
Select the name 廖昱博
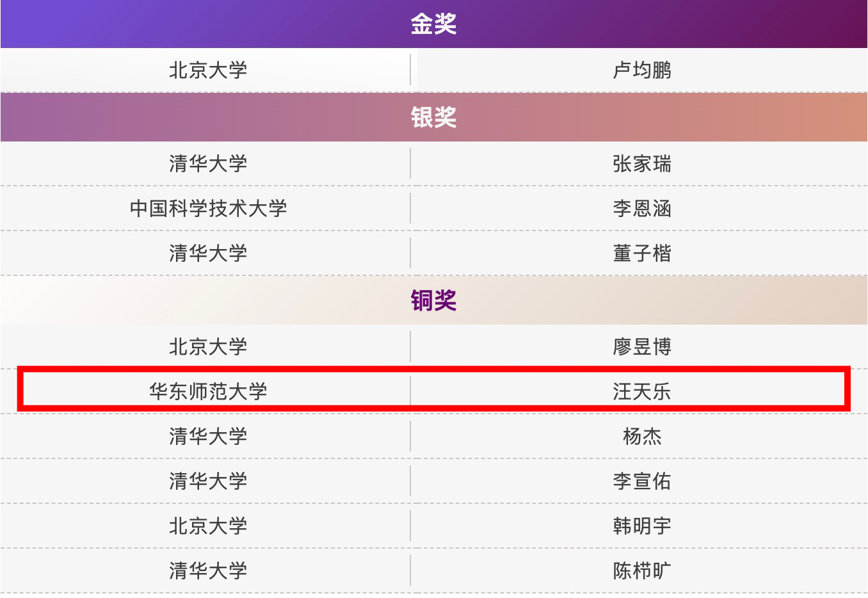click(641, 347)
